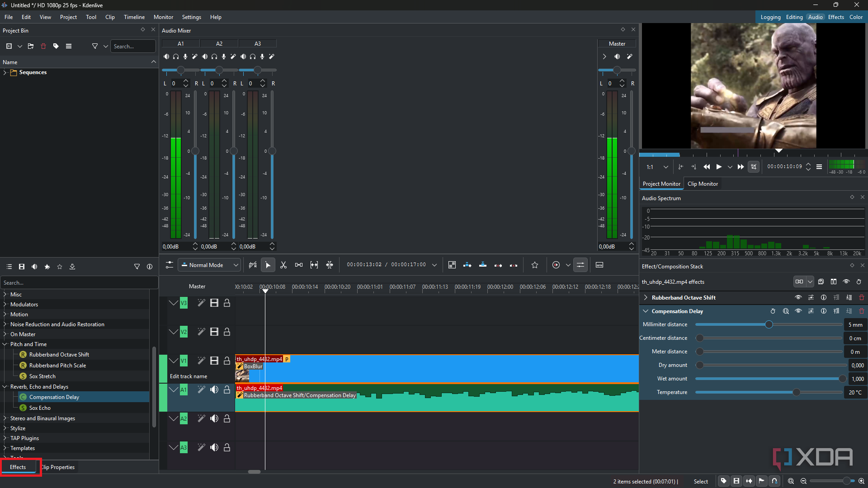Show effect info icon in effects panel
Viewport: 868px width, 488px height.
click(150, 267)
